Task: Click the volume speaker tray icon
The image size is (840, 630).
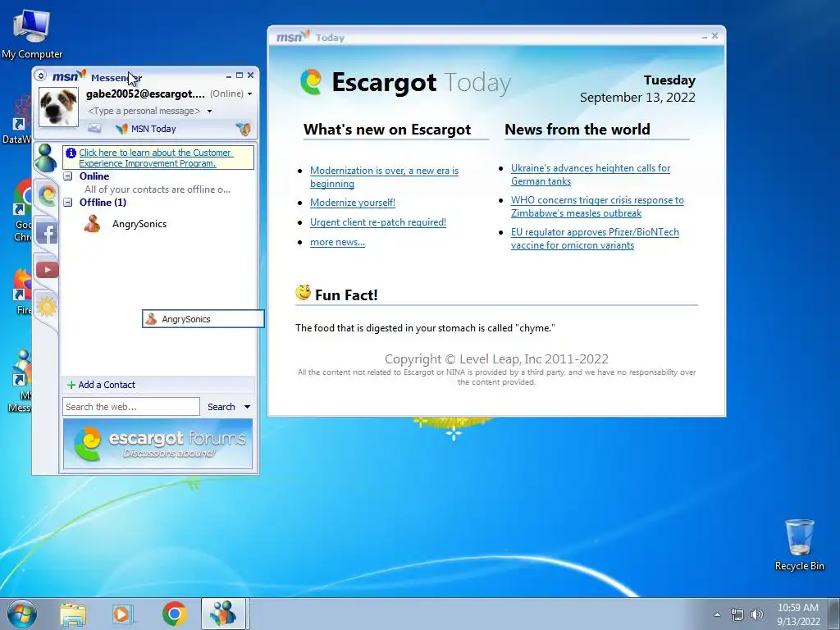Action: (756, 614)
